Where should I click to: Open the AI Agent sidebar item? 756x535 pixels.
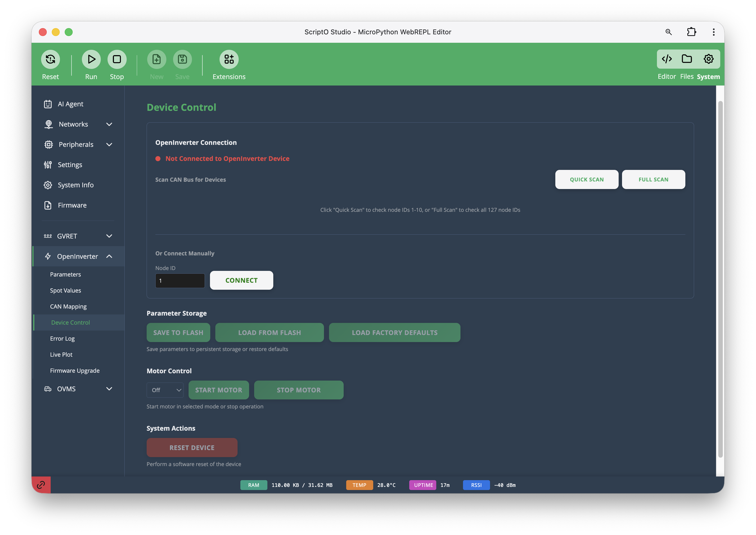tap(71, 104)
